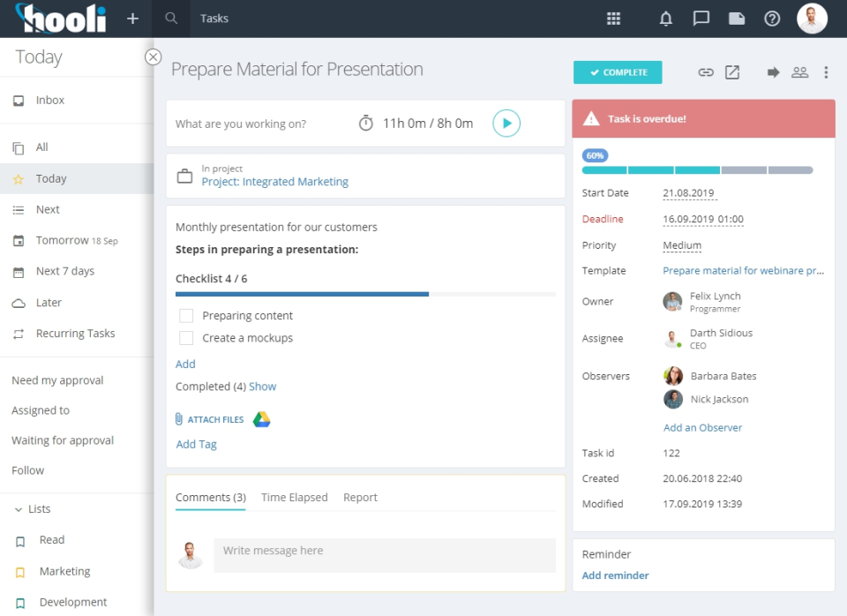Open the notifications bell
The image size is (847, 616).
(666, 19)
